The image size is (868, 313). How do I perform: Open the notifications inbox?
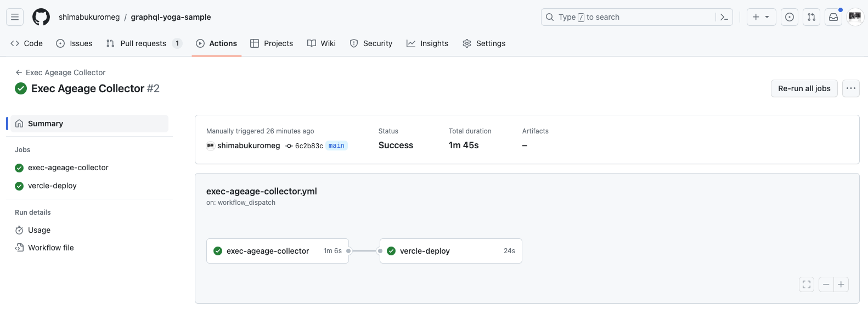[x=833, y=17]
